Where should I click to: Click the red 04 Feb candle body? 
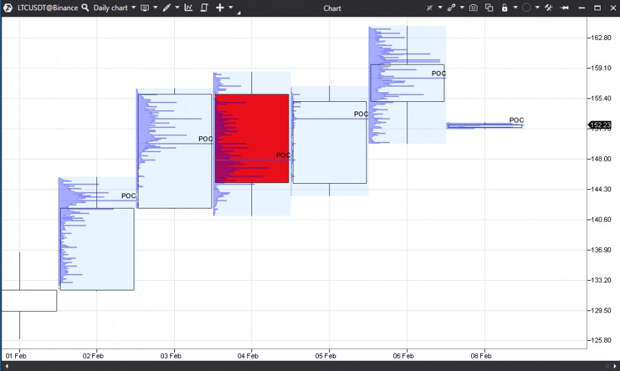point(252,138)
